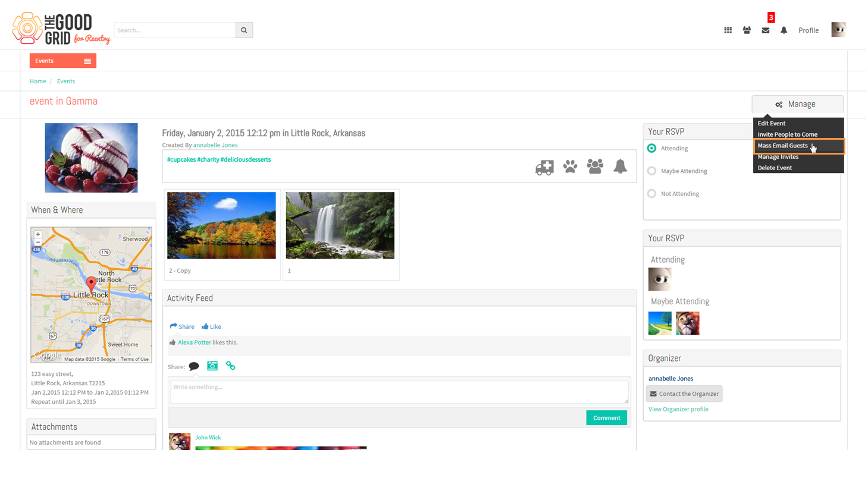868x478 pixels.
Task: Click the Write something comment box
Action: coord(399,392)
